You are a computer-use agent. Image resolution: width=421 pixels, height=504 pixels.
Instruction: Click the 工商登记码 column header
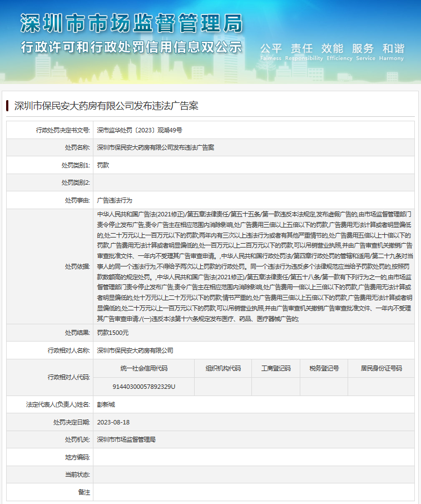[x=276, y=368]
